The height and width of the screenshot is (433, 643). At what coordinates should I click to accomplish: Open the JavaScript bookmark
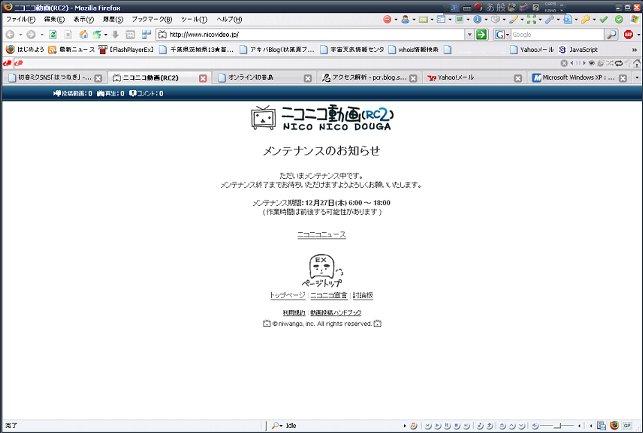[x=579, y=50]
